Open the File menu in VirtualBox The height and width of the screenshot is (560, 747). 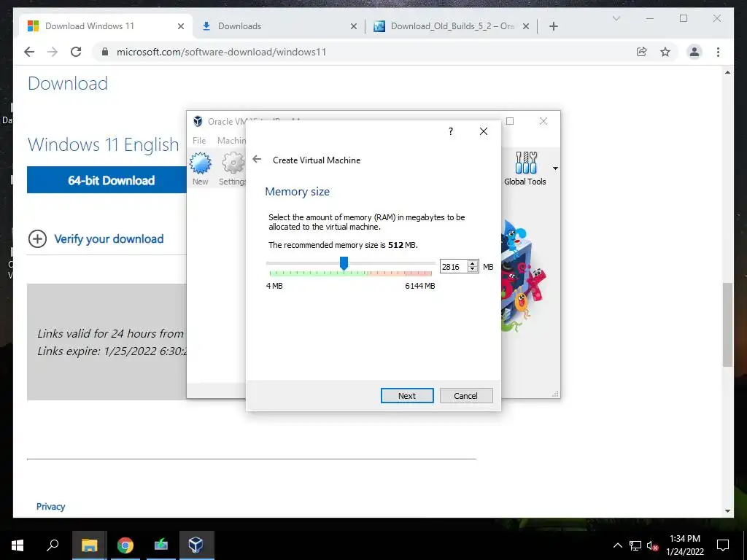(x=199, y=141)
